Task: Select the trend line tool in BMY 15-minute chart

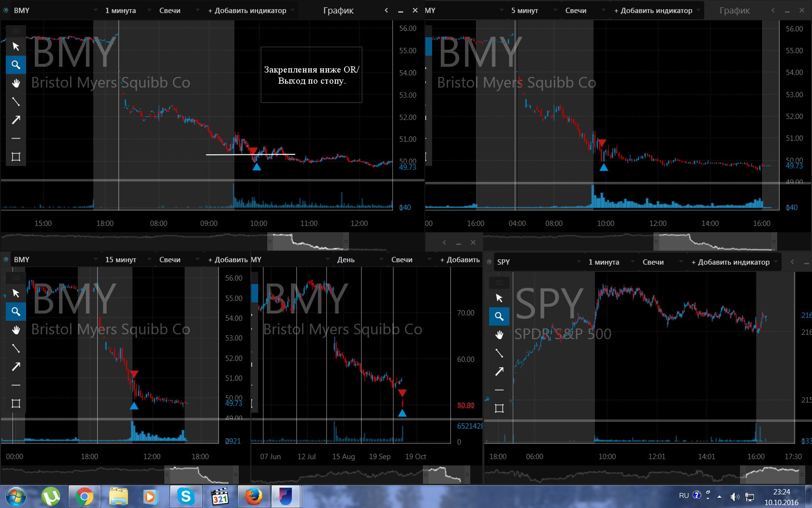Action: (x=16, y=348)
